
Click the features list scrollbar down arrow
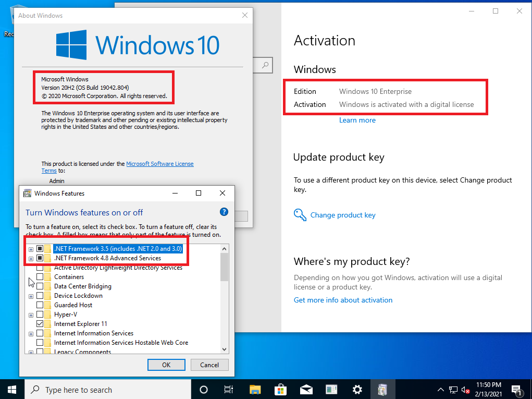pyautogui.click(x=224, y=349)
